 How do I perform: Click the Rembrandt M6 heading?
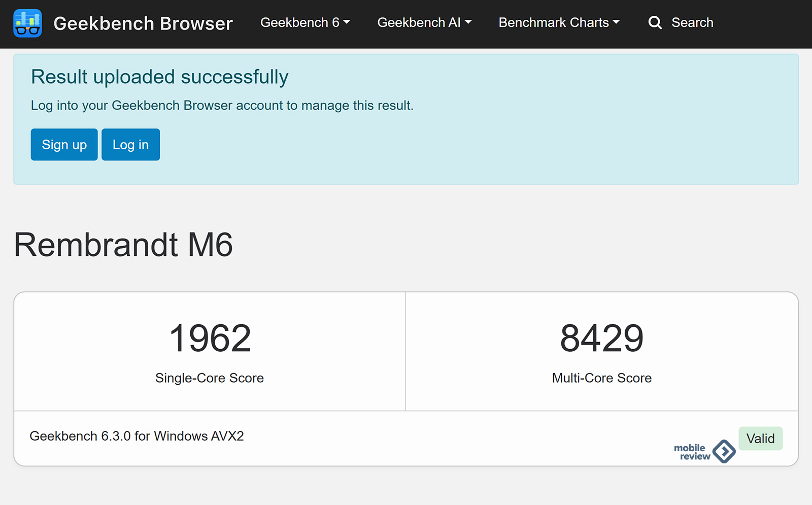(x=123, y=245)
